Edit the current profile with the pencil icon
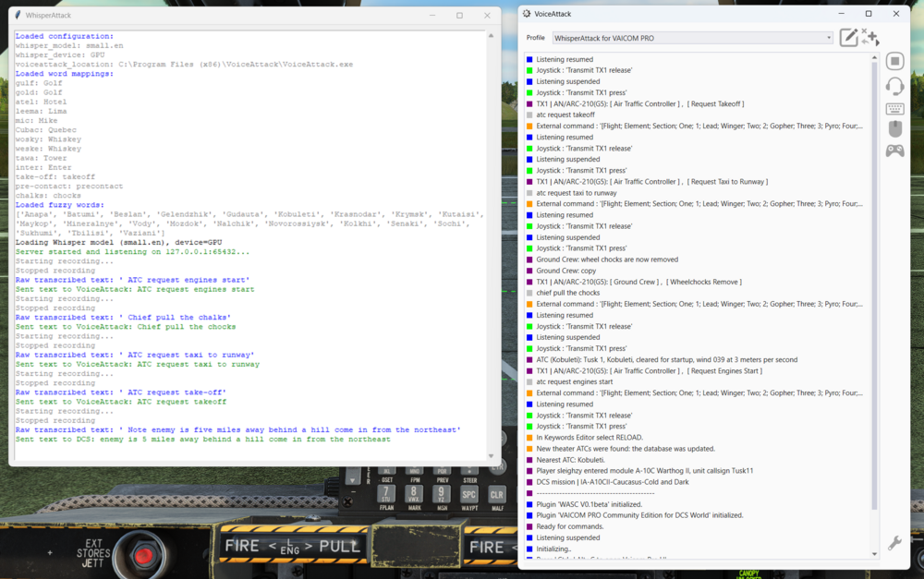Viewport: 924px width, 579px height. pyautogui.click(x=848, y=38)
